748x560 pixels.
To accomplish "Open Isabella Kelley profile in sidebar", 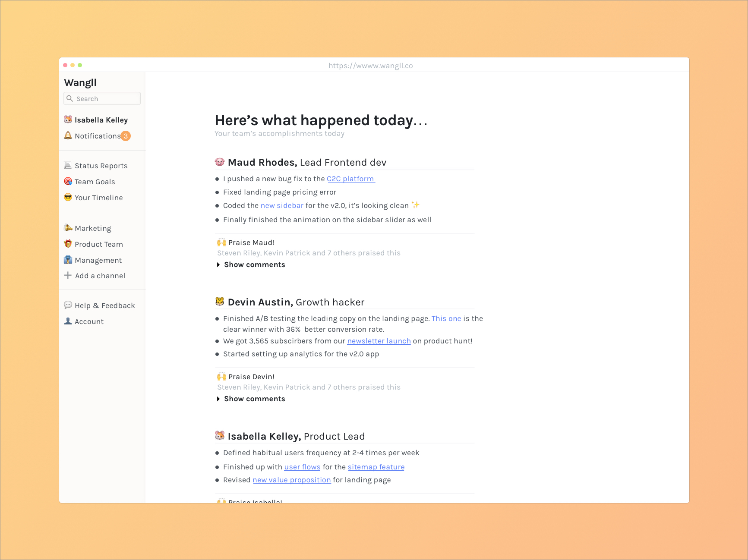I will click(x=101, y=120).
